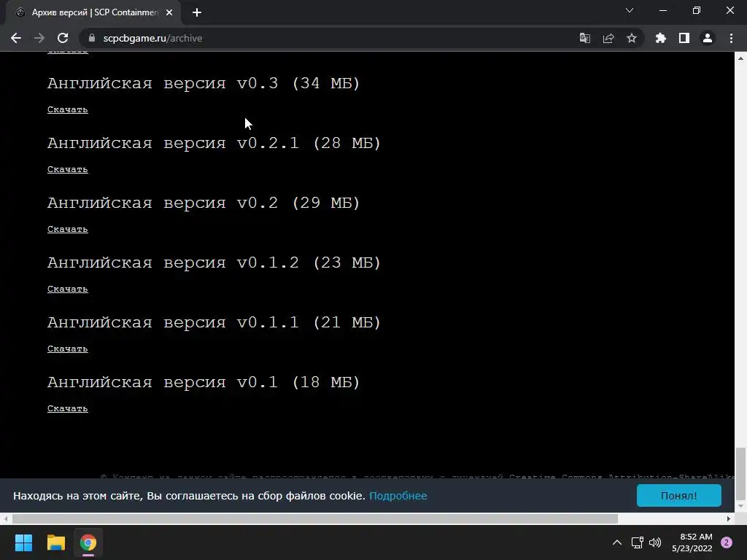This screenshot has width=747, height=560.
Task: Click the scroll up arrow
Action: point(740,58)
